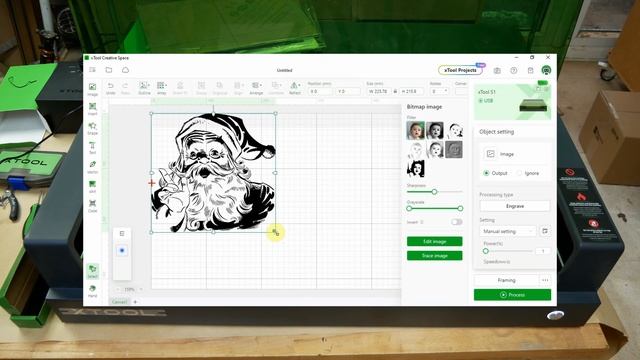Image resolution: width=640 pixels, height=360 pixels.
Task: Click the Framing button
Action: pyautogui.click(x=506, y=280)
